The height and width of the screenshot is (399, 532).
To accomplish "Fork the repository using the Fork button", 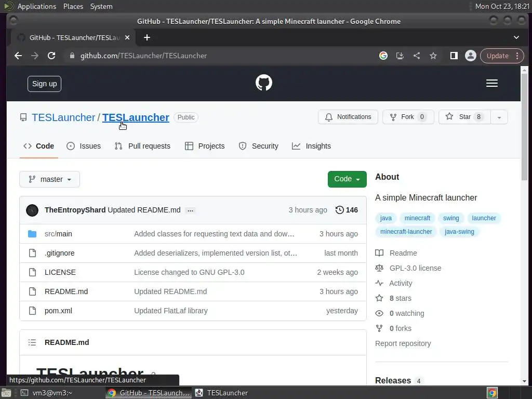I will tap(408, 117).
